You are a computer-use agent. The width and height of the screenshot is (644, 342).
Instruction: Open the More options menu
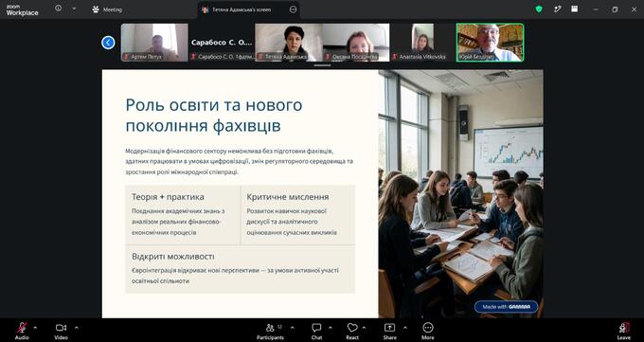coord(427,331)
